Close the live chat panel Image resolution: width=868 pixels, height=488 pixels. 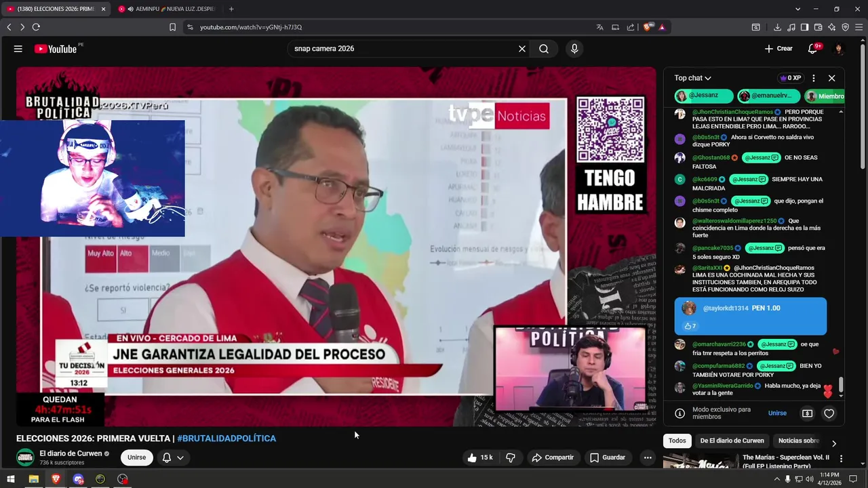(x=832, y=78)
